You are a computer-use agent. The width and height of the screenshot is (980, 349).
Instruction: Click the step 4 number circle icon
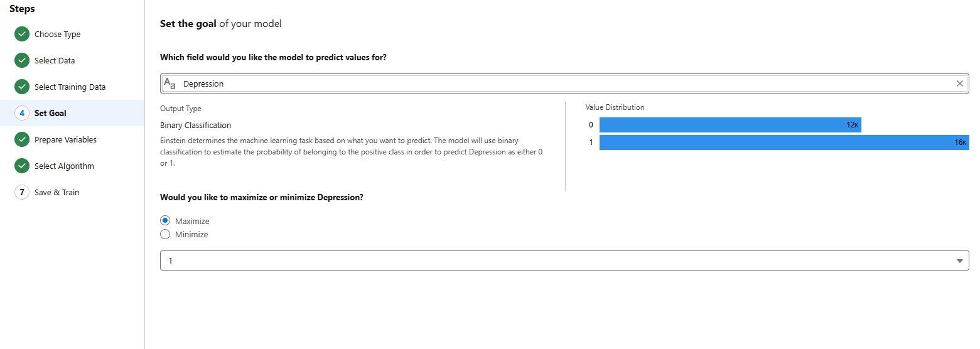(x=22, y=113)
